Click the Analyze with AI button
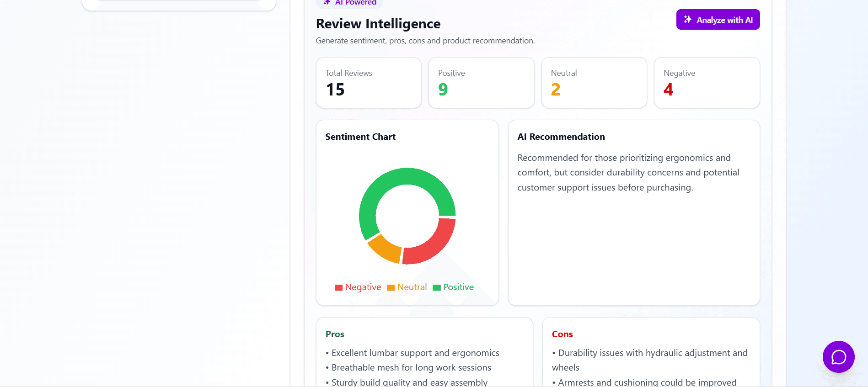868x387 pixels. click(x=718, y=20)
